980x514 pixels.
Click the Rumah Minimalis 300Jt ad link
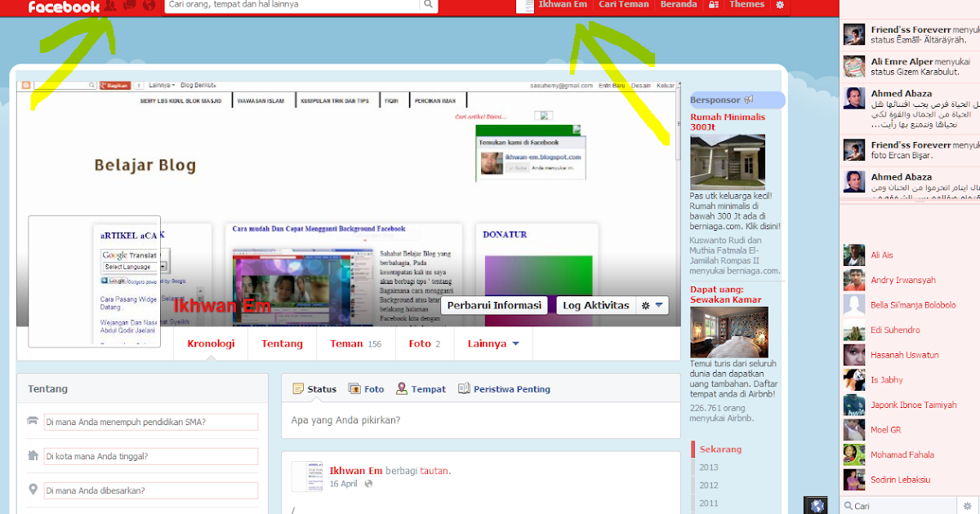728,122
